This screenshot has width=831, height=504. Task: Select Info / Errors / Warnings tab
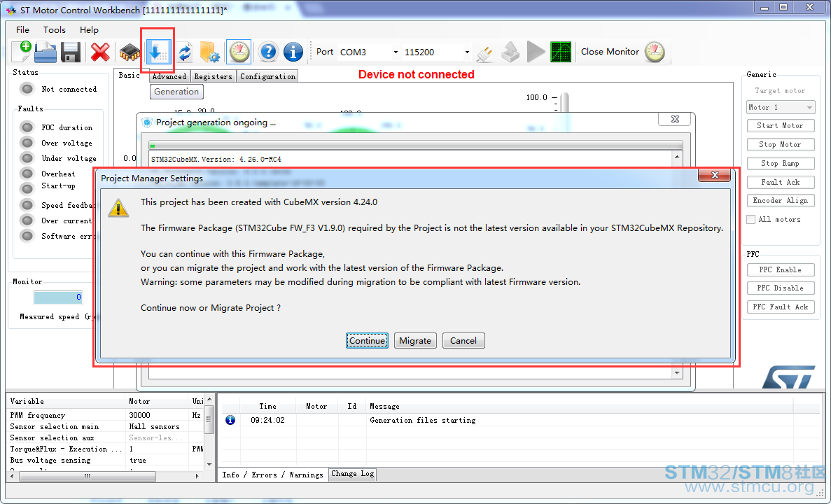click(x=272, y=475)
